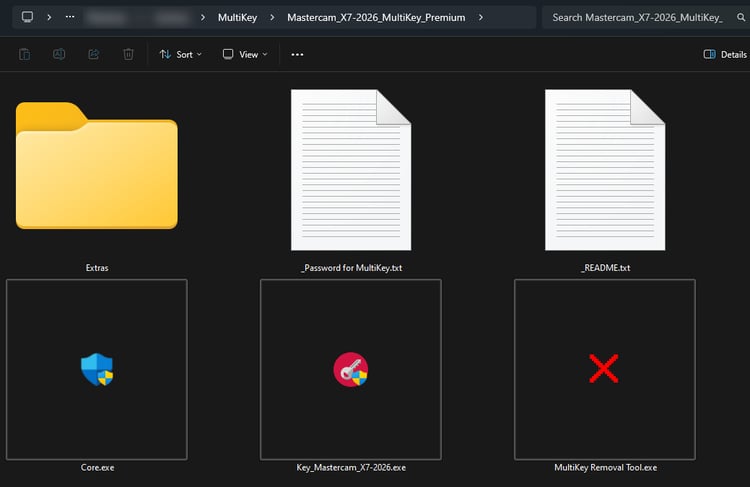This screenshot has height=487, width=750.
Task: Expand the chevron after Mastercam_X7-2026_MultiKey_Premium
Action: pyautogui.click(x=481, y=18)
